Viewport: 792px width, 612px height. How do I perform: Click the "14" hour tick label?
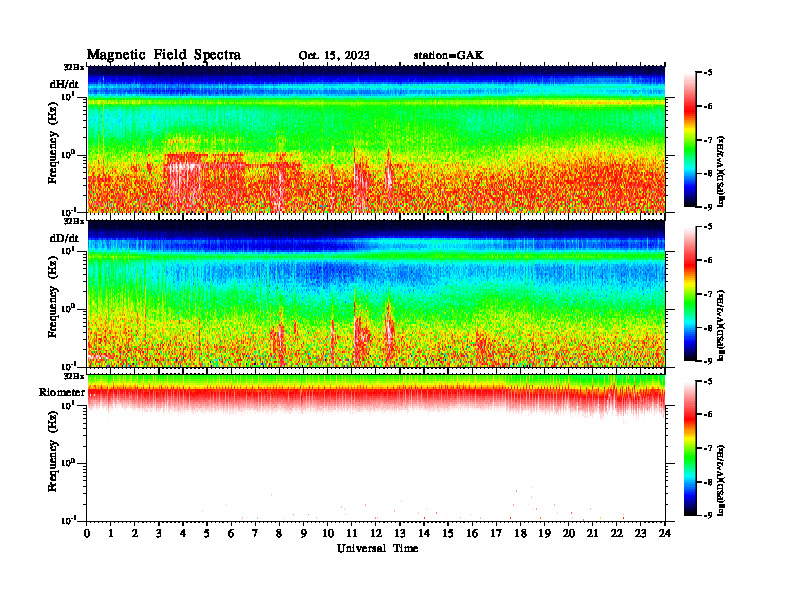pyautogui.click(x=424, y=534)
